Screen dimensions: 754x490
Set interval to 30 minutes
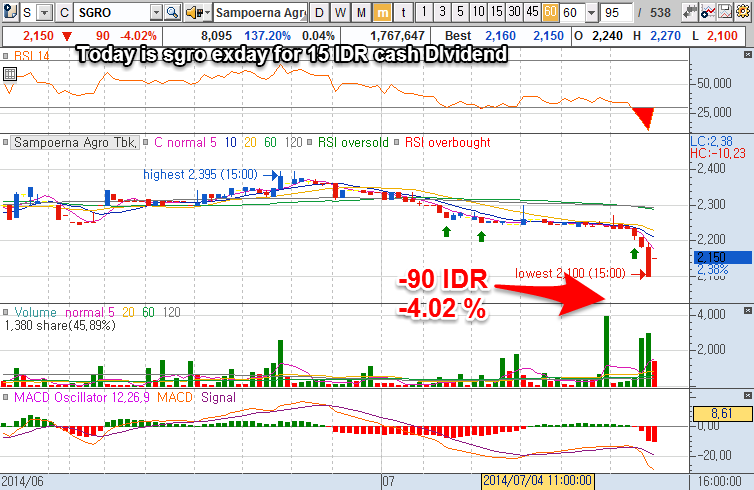[x=514, y=12]
